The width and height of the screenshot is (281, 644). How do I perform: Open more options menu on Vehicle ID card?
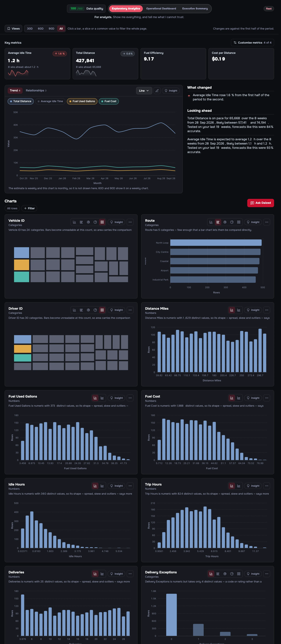130,222
